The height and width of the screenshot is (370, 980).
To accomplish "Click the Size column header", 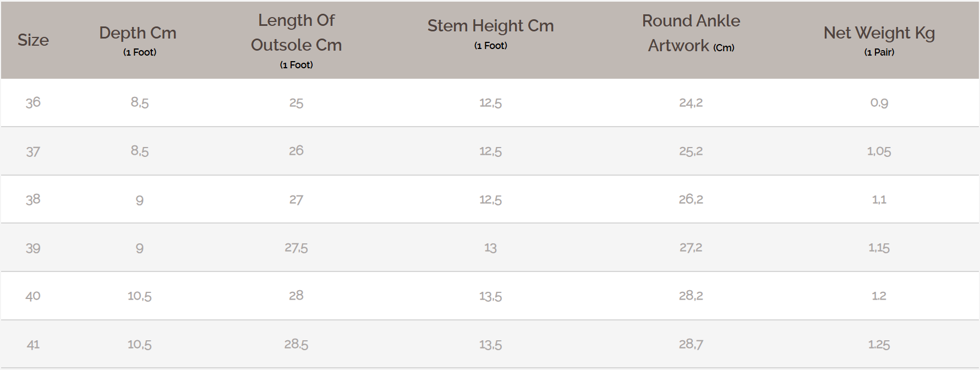I will 33,40.
